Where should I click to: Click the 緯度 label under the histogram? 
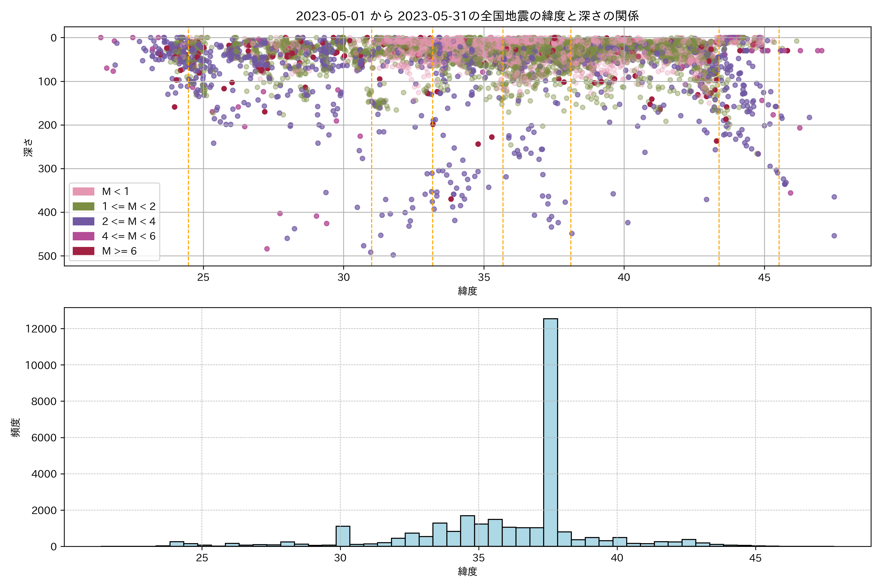[467, 572]
